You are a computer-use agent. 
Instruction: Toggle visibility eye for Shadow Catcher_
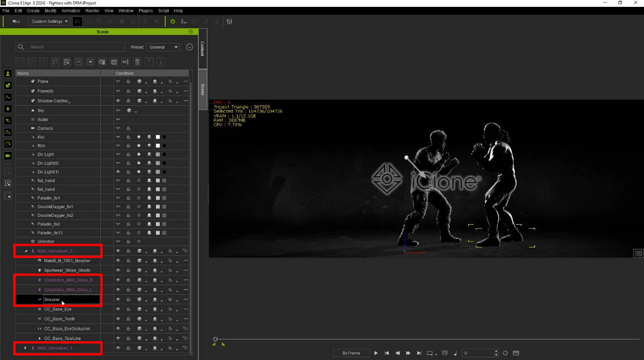pyautogui.click(x=118, y=101)
